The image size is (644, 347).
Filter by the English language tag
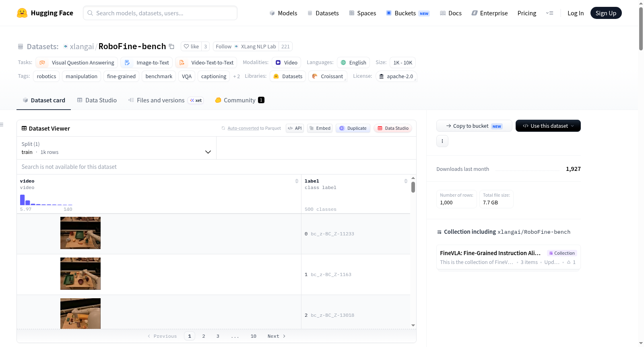[353, 62]
